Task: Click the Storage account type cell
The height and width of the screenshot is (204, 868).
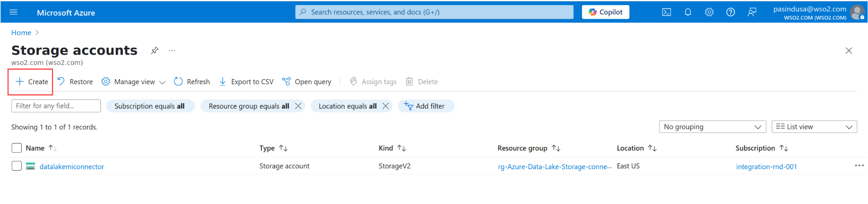Action: tap(284, 166)
